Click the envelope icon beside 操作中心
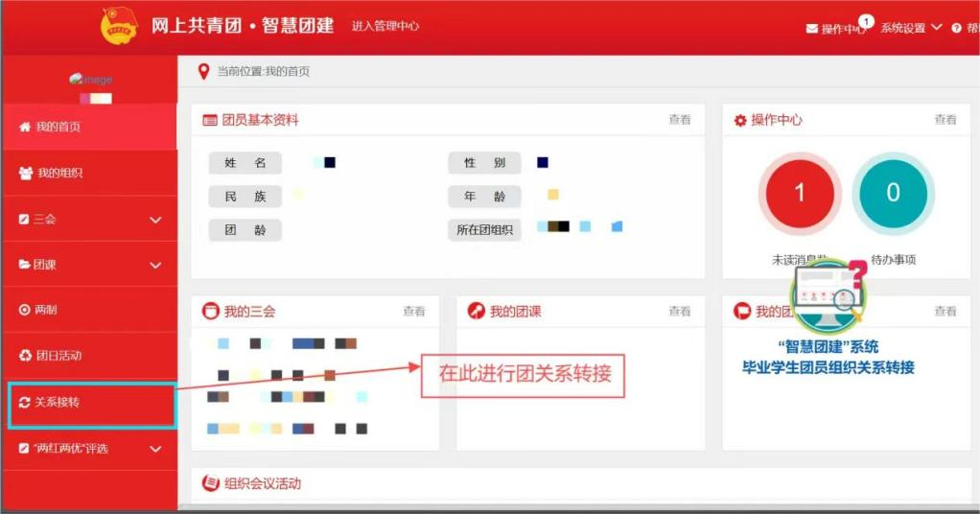 coord(812,29)
